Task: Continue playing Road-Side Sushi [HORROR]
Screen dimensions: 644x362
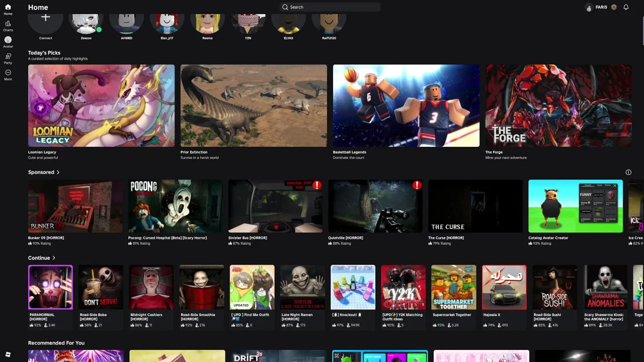Action: (554, 287)
